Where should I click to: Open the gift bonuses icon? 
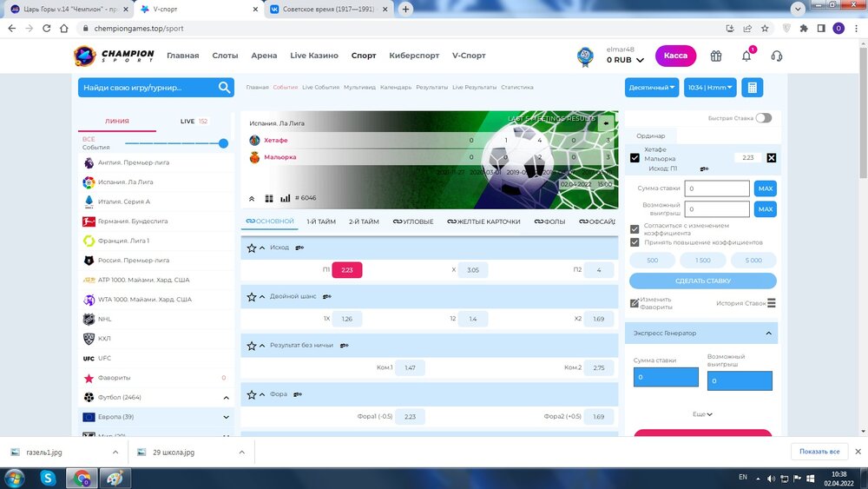click(x=716, y=56)
